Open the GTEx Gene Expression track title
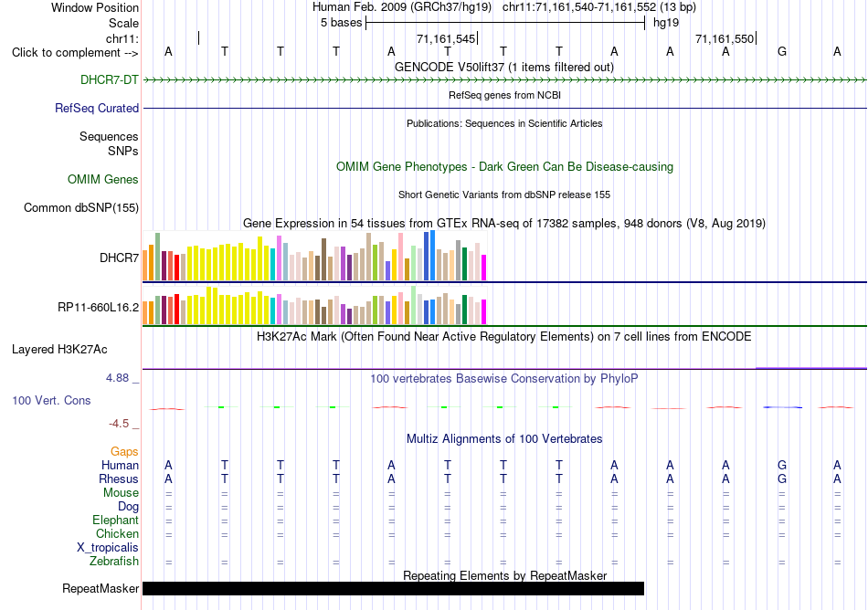The width and height of the screenshot is (868, 610). pos(504,224)
